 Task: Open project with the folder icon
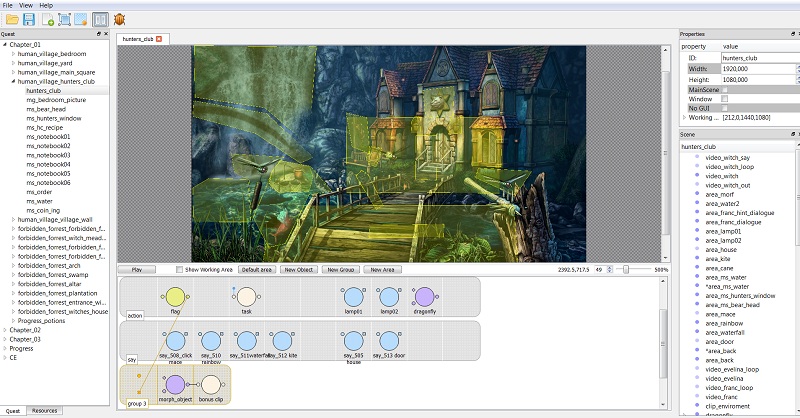tap(12, 20)
